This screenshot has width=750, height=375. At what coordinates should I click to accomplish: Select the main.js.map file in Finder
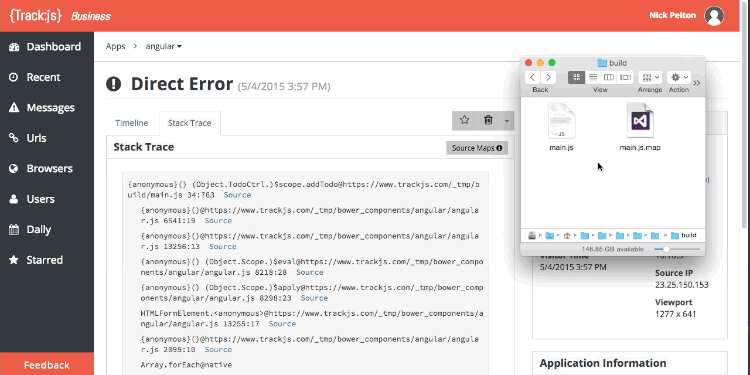[x=640, y=127]
